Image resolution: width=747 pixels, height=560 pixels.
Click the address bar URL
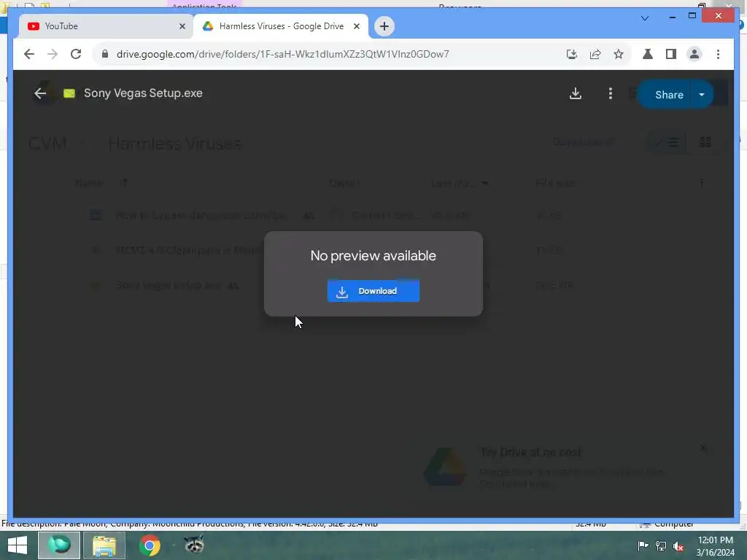pyautogui.click(x=282, y=54)
